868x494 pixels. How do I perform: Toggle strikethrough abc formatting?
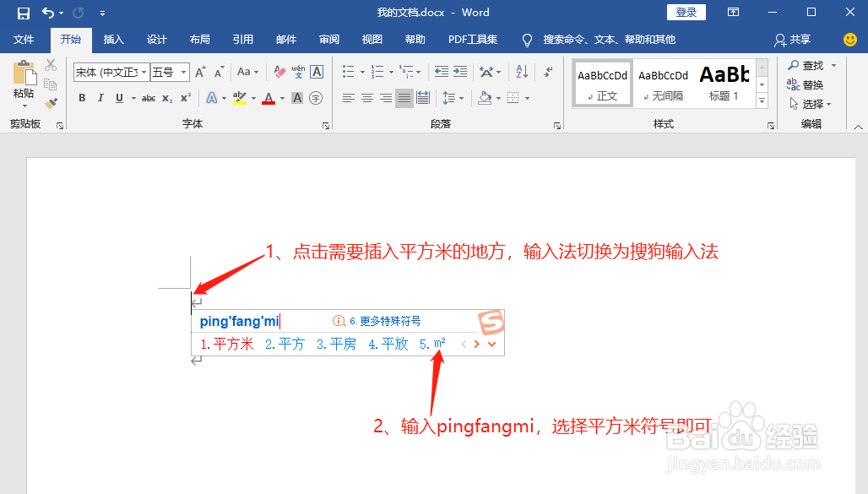pos(149,98)
